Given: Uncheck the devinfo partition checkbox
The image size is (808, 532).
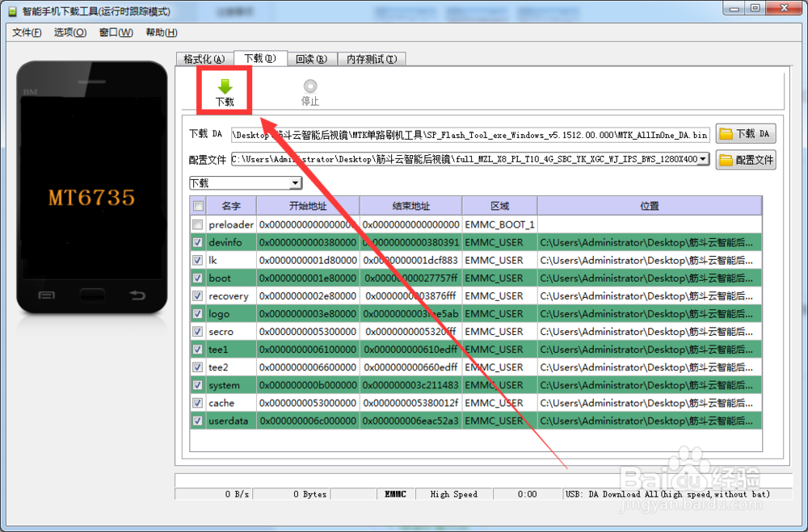Looking at the screenshot, I should 197,242.
